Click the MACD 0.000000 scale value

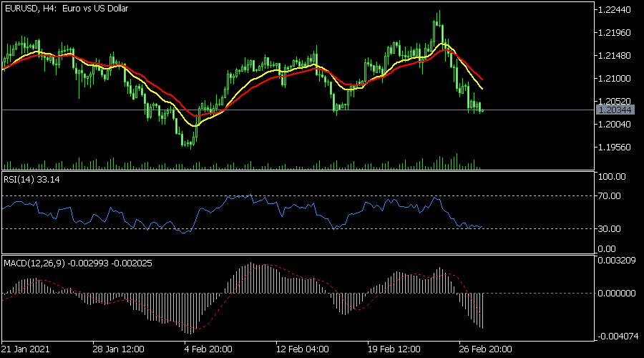(x=617, y=294)
